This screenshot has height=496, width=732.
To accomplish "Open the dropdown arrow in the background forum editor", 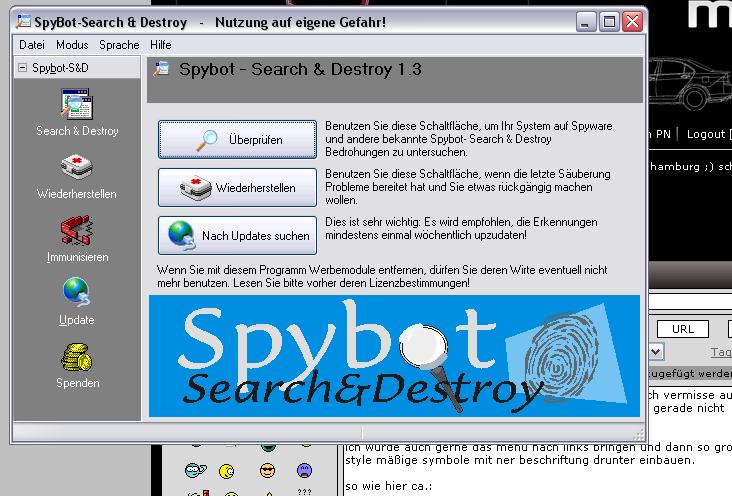I will coord(655,351).
